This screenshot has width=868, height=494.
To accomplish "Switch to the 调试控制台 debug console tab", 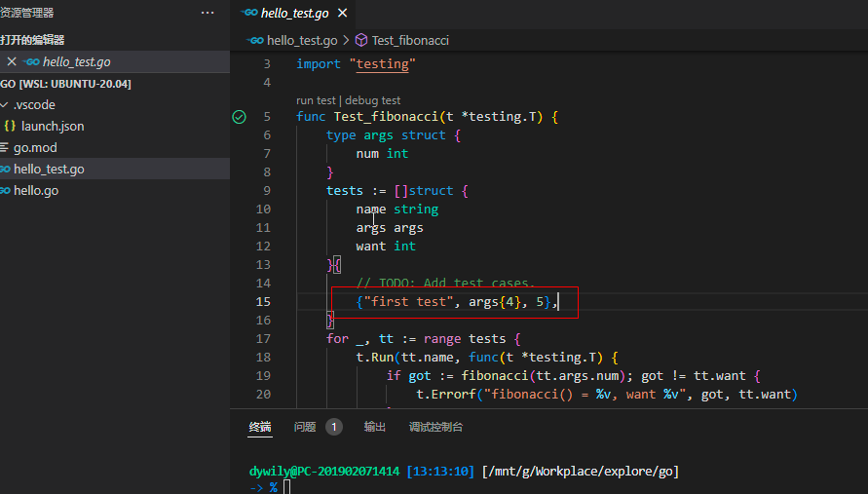I will pyautogui.click(x=435, y=427).
